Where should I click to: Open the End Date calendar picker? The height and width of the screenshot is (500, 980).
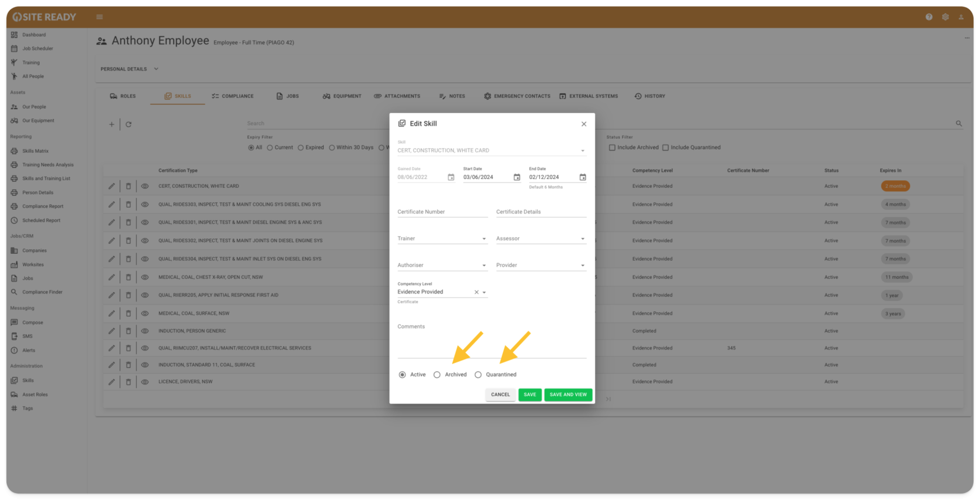[582, 177]
